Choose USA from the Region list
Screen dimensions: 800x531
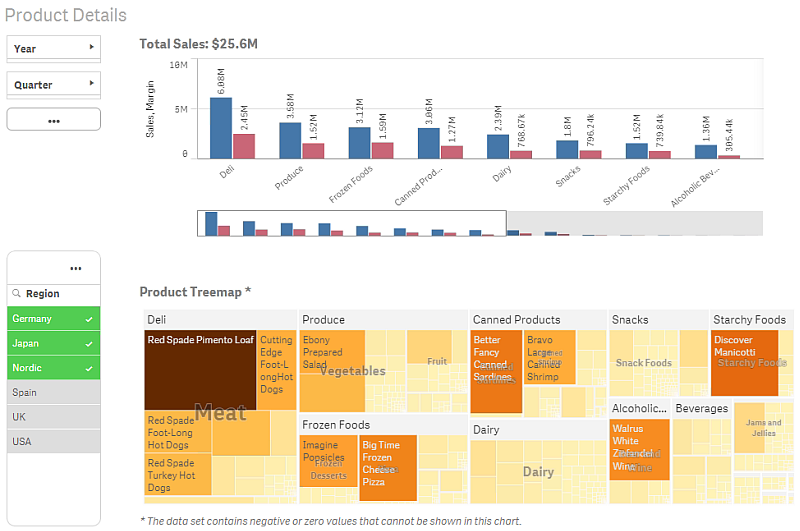pos(54,441)
